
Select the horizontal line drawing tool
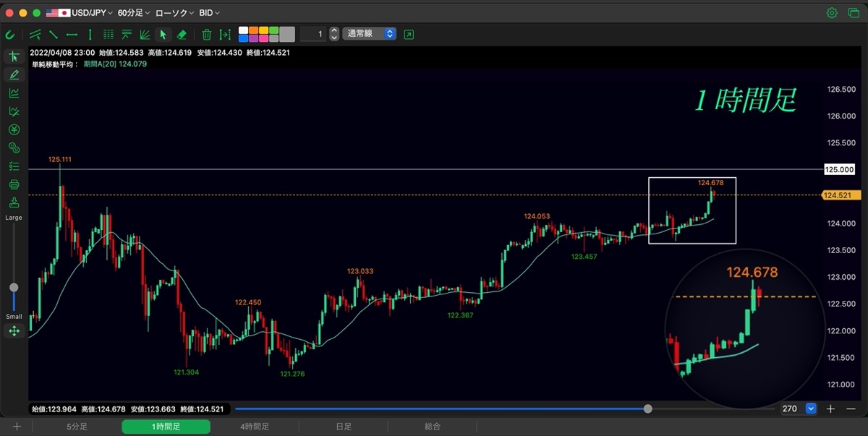72,34
